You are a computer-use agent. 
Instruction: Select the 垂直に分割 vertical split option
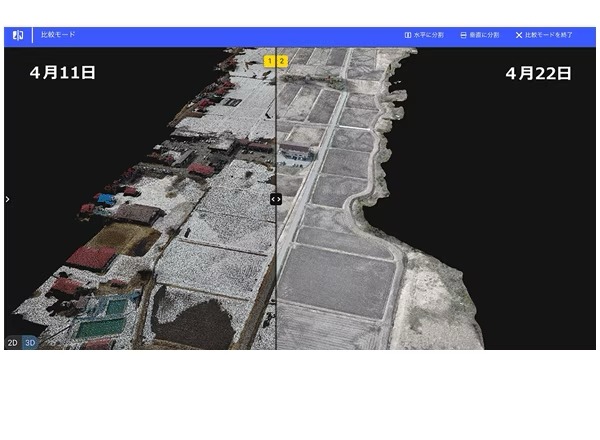tap(479, 35)
